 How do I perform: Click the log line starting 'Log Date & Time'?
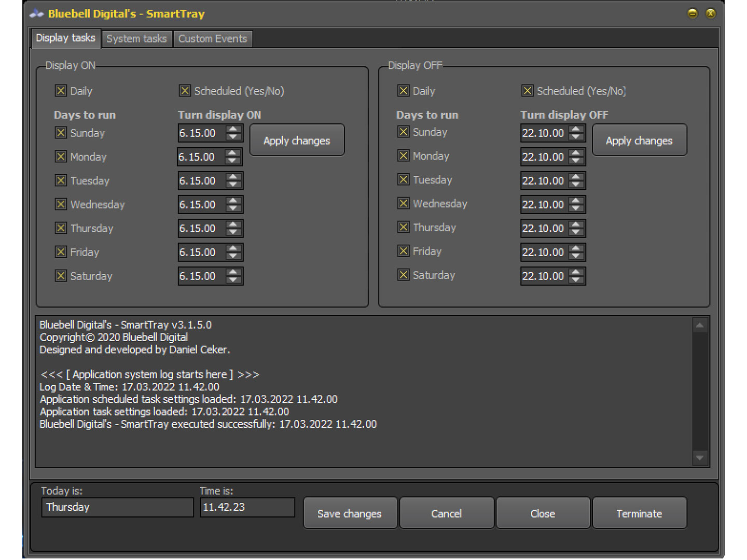pos(130,387)
